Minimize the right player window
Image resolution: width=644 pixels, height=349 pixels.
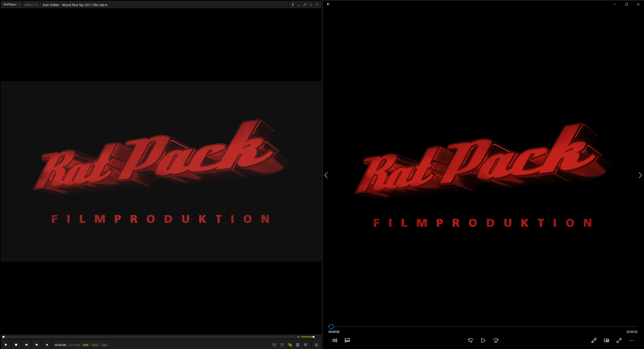pyautogui.click(x=615, y=4)
